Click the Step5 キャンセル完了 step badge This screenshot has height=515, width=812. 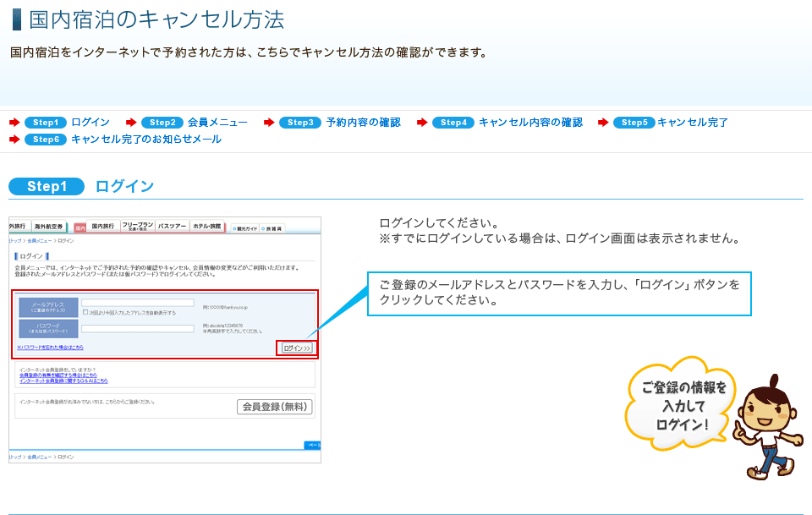point(634,124)
